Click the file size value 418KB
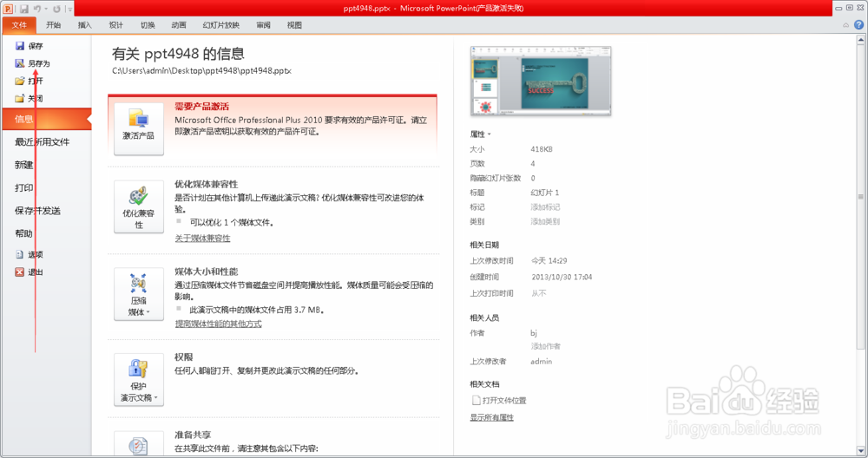This screenshot has width=868, height=458. point(542,149)
